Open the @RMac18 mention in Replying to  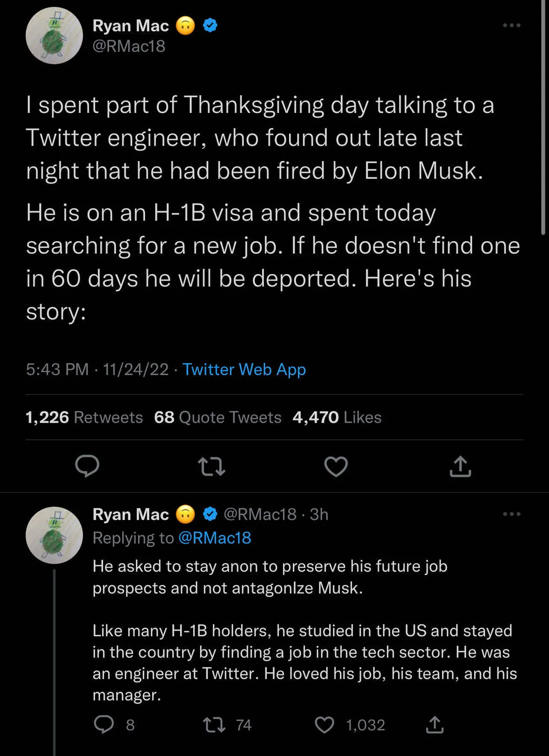[215, 538]
